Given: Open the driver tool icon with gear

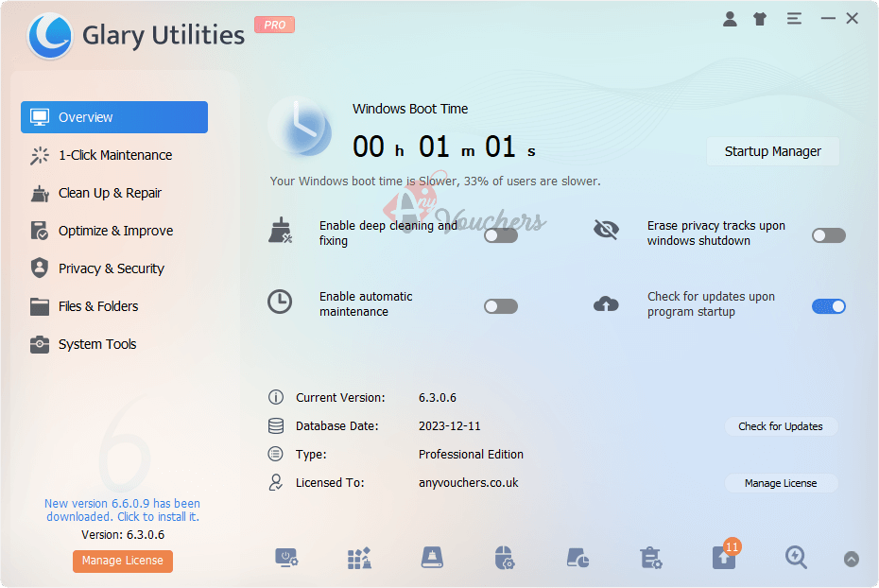Looking at the screenshot, I should 504,559.
